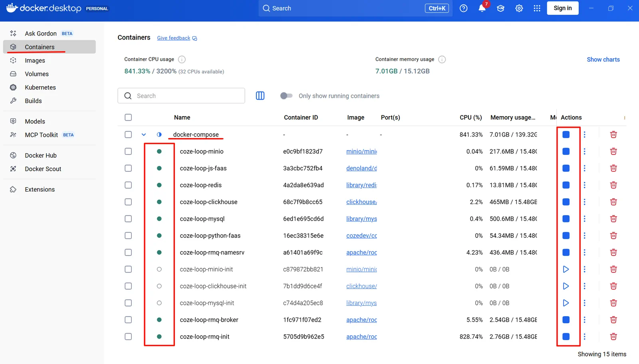Show Container memory usage info tooltip

tap(442, 59)
